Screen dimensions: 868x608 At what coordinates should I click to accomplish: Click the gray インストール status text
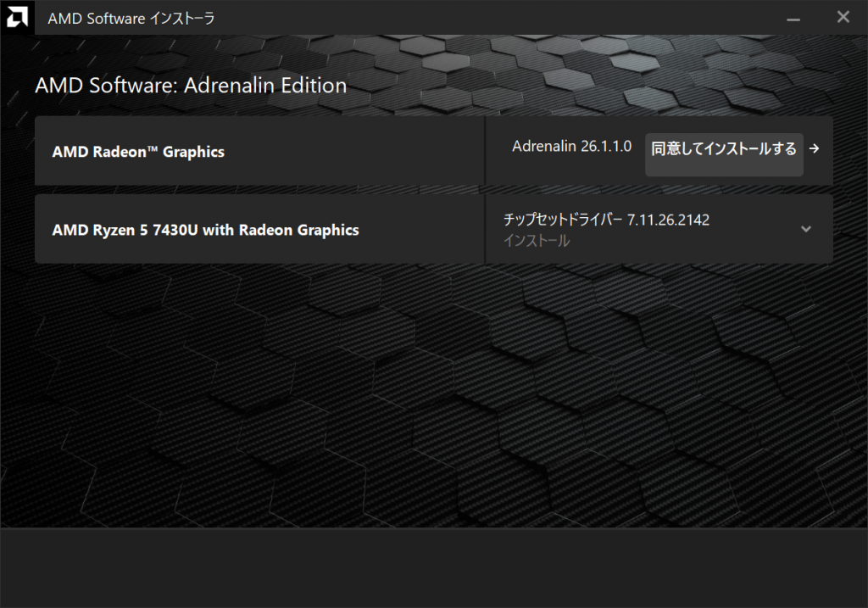pos(537,241)
